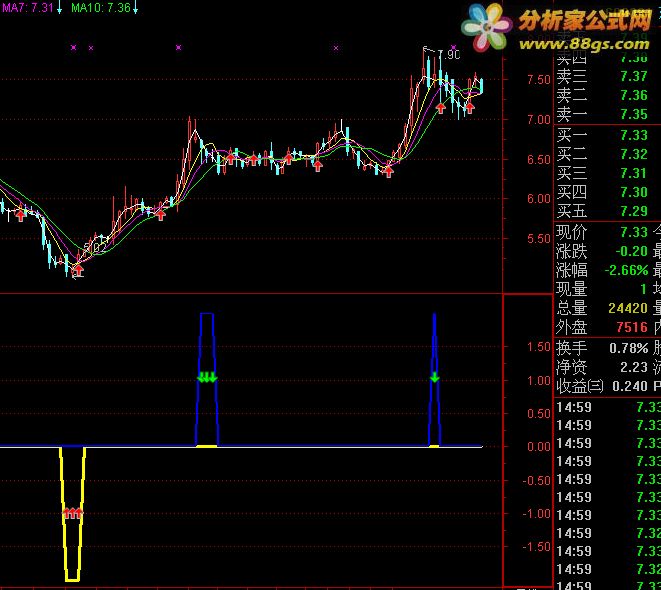Select the 卖二 7.36 ask row
Image resolution: width=661 pixels, height=590 pixels.
coord(602,95)
